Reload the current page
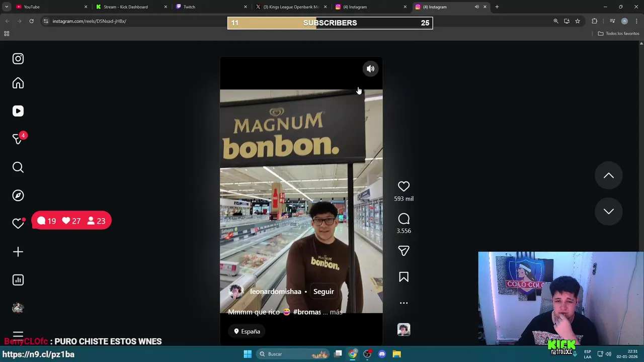The image size is (644, 362). coord(31,21)
